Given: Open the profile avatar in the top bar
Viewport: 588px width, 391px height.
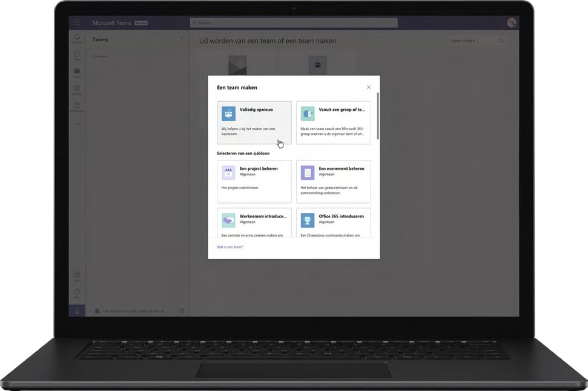Looking at the screenshot, I should pos(512,23).
